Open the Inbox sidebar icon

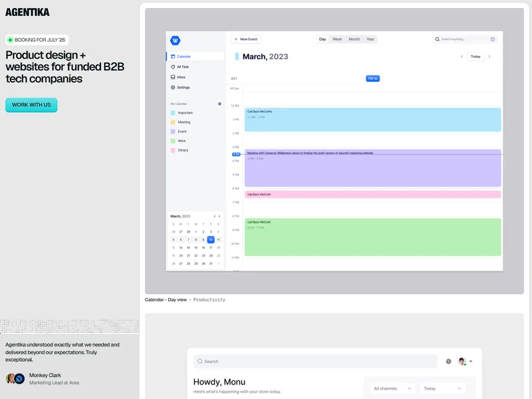coord(173,77)
